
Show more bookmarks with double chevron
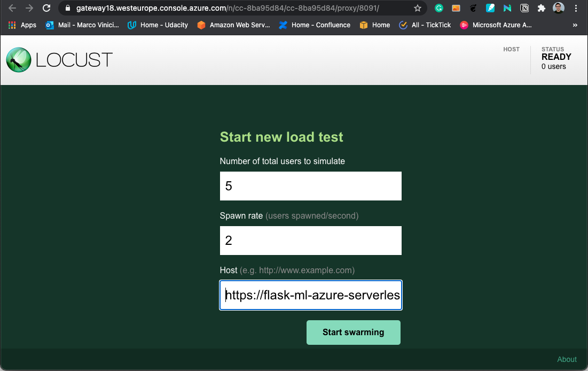click(575, 25)
